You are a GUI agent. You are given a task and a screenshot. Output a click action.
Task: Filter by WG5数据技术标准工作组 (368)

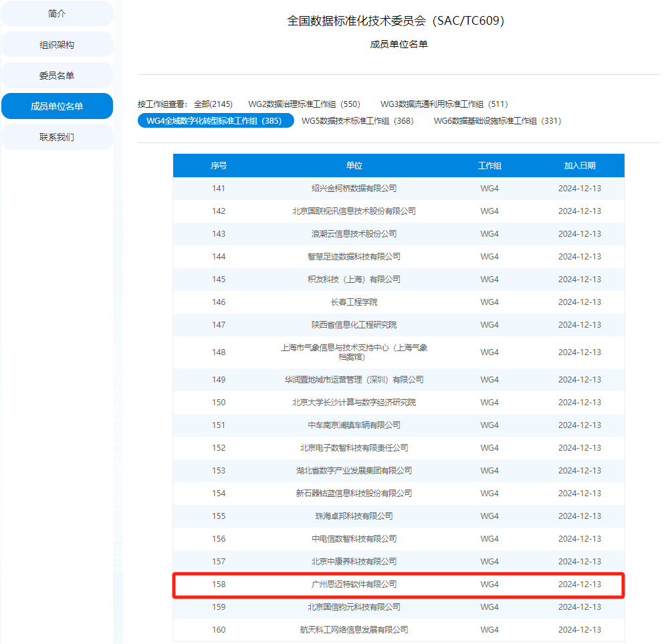pos(357,121)
